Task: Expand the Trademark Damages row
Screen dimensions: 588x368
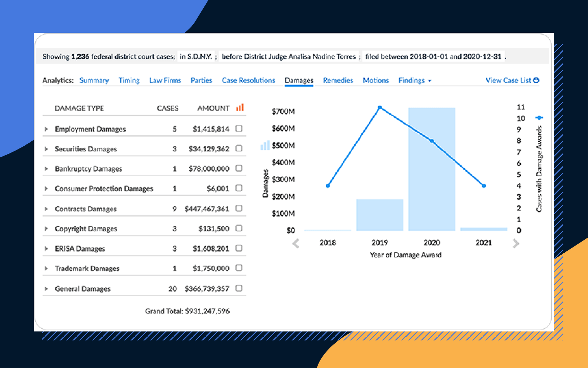Action: coord(46,268)
